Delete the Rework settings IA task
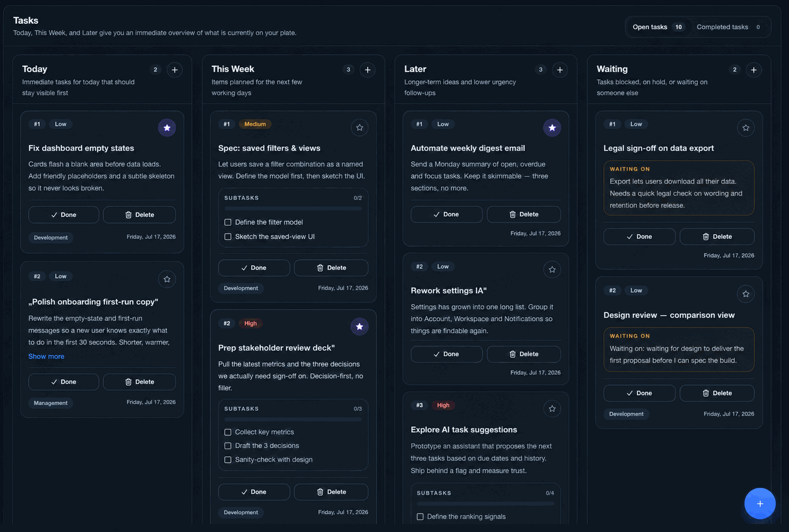 [x=524, y=354]
